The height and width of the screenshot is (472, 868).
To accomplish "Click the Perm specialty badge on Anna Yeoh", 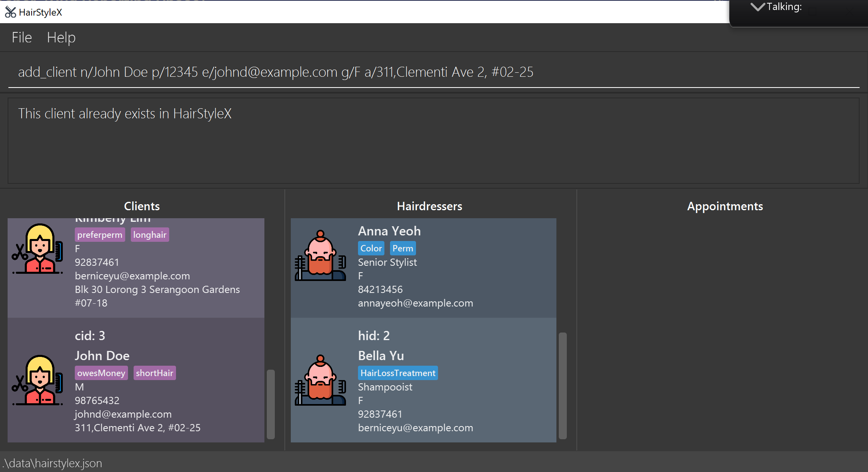I will pos(403,248).
